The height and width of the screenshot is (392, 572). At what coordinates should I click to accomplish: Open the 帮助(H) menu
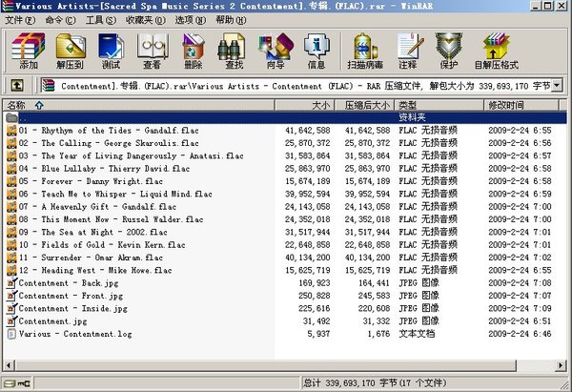pos(231,20)
